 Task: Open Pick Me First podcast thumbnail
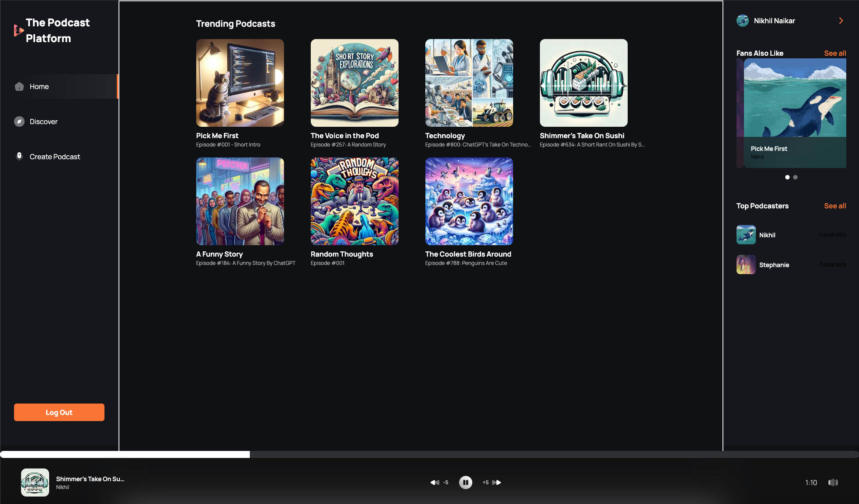point(240,83)
